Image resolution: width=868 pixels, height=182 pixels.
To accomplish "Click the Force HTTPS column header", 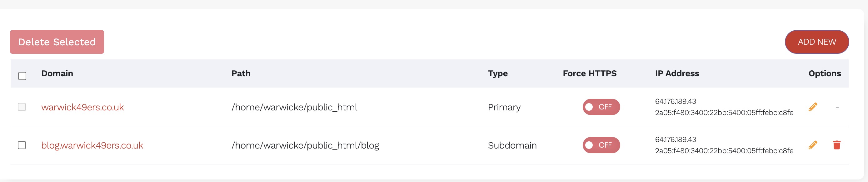I will point(589,73).
